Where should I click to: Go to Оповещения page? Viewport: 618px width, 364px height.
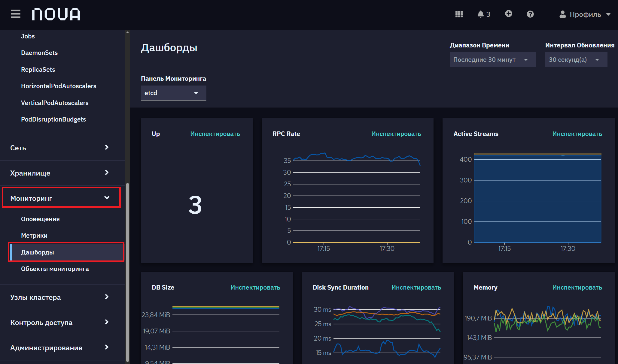(40, 219)
